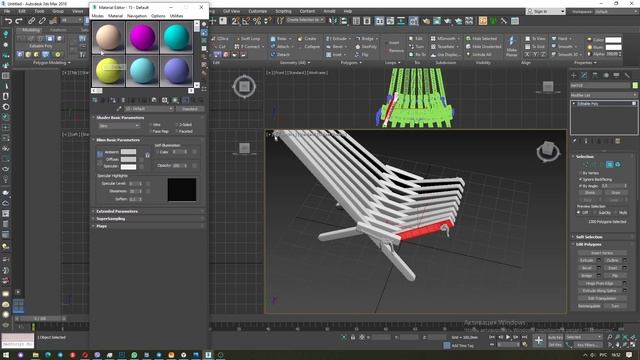The height and width of the screenshot is (360, 640).
Task: Click the Diffuse color swatch
Action: [128, 159]
